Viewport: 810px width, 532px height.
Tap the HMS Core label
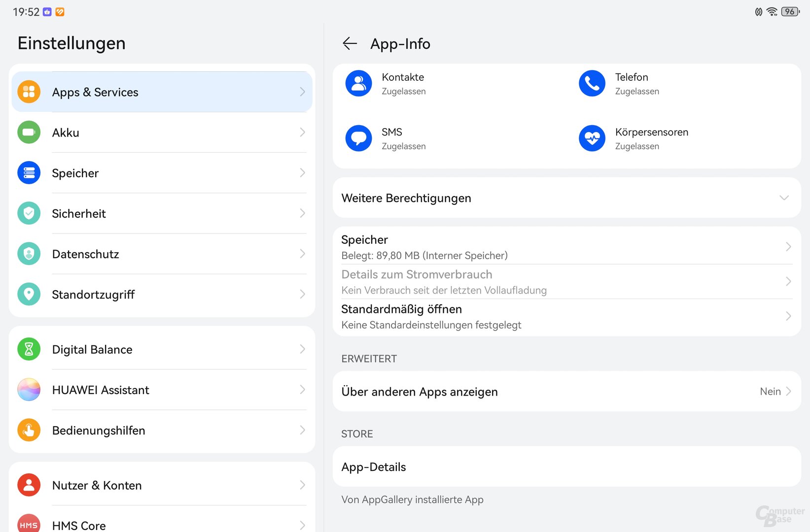(79, 526)
